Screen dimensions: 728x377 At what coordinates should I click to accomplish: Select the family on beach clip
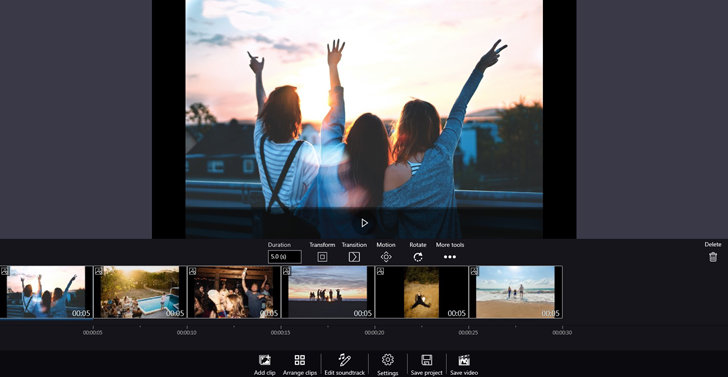pyautogui.click(x=516, y=292)
